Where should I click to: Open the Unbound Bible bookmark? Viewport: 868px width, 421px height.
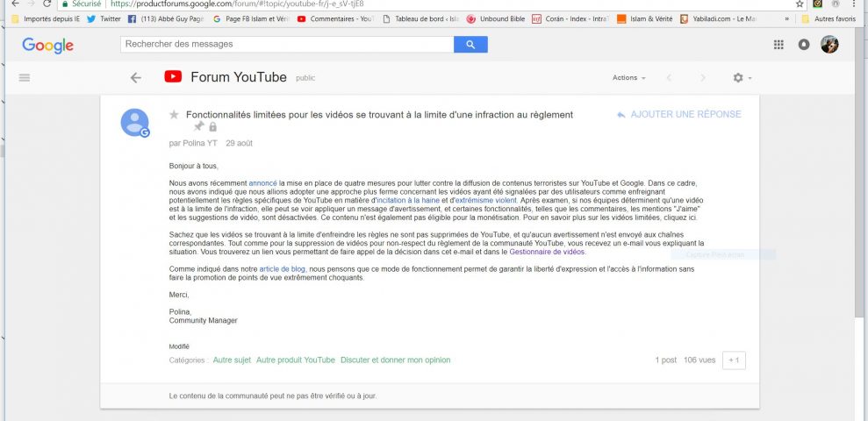(x=496, y=18)
